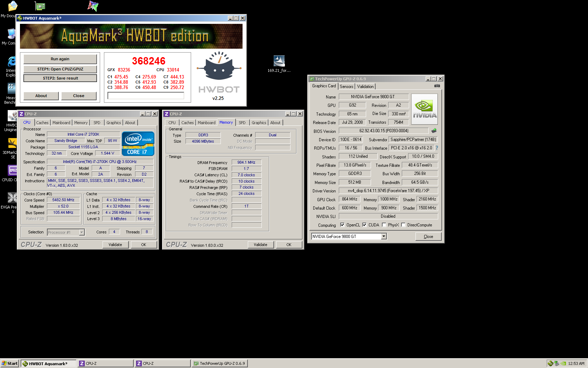The width and height of the screenshot is (588, 368).
Task: Click the empty text field below Aquamark scores
Action: [146, 96]
